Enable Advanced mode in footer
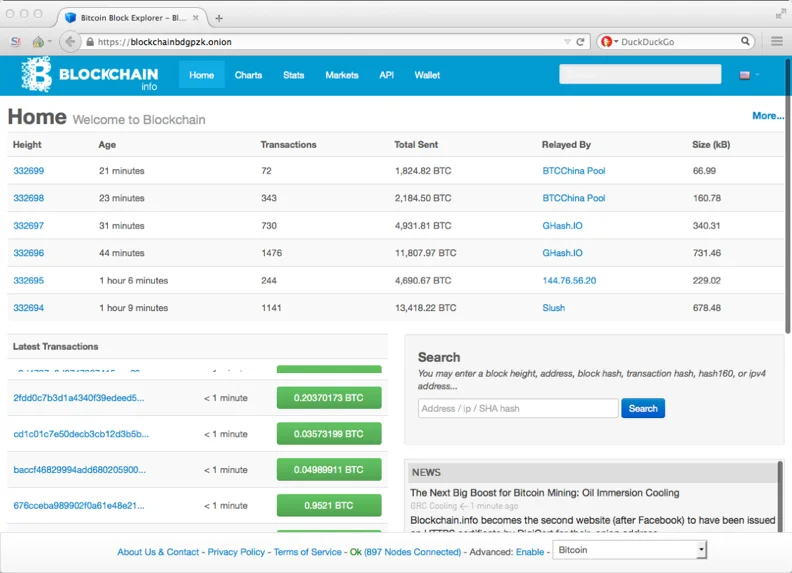The width and height of the screenshot is (792, 573). tap(530, 552)
